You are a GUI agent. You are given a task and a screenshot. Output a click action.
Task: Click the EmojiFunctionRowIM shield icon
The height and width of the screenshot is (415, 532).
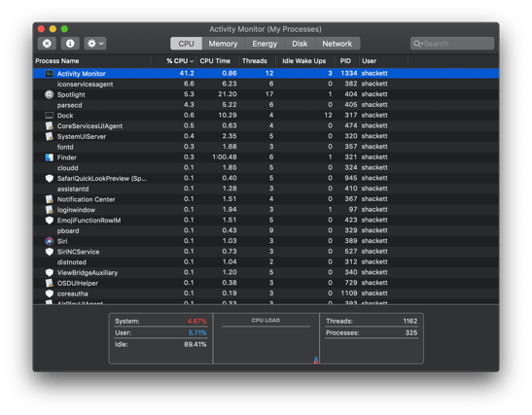point(50,221)
